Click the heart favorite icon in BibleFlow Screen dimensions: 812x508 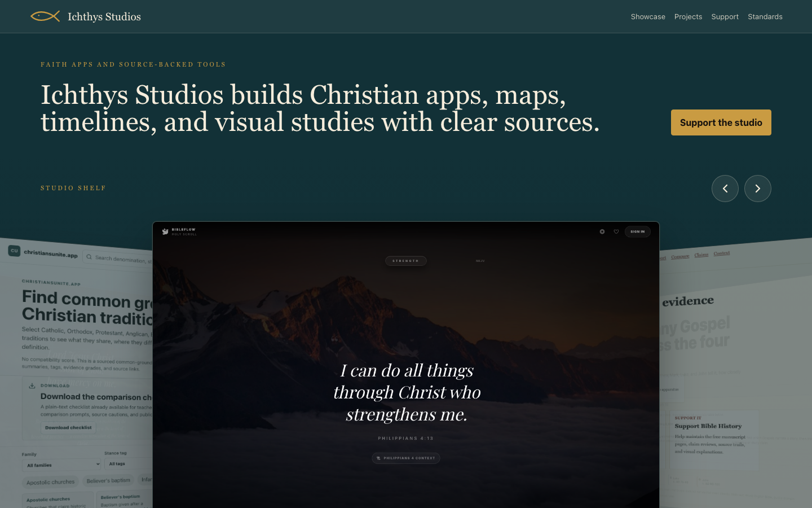pyautogui.click(x=616, y=231)
